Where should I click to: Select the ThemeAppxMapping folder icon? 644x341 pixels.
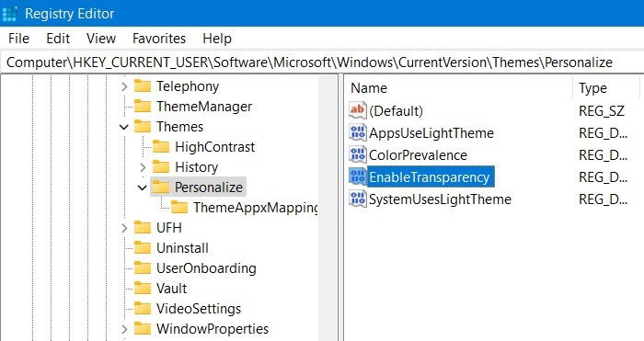179,207
